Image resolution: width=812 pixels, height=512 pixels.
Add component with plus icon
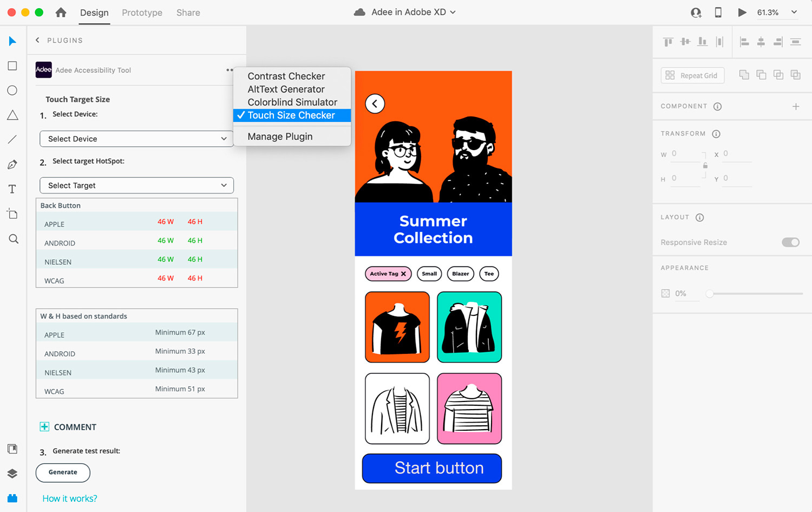click(x=796, y=107)
